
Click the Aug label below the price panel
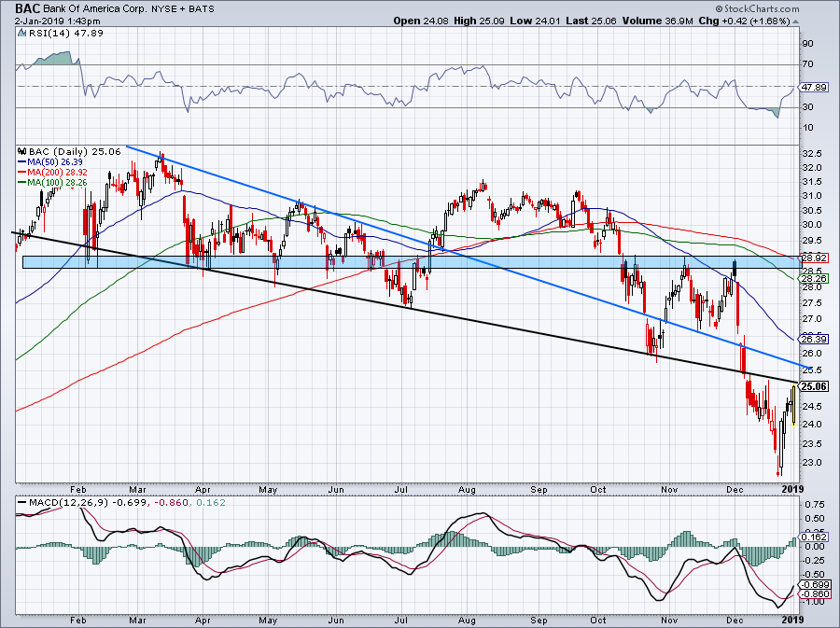coord(468,490)
